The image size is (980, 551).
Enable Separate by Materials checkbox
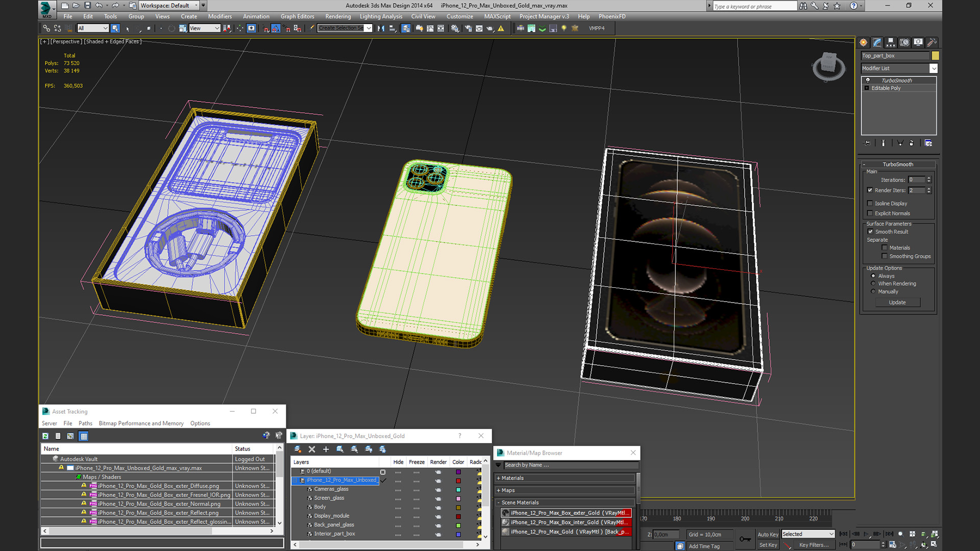click(x=885, y=248)
